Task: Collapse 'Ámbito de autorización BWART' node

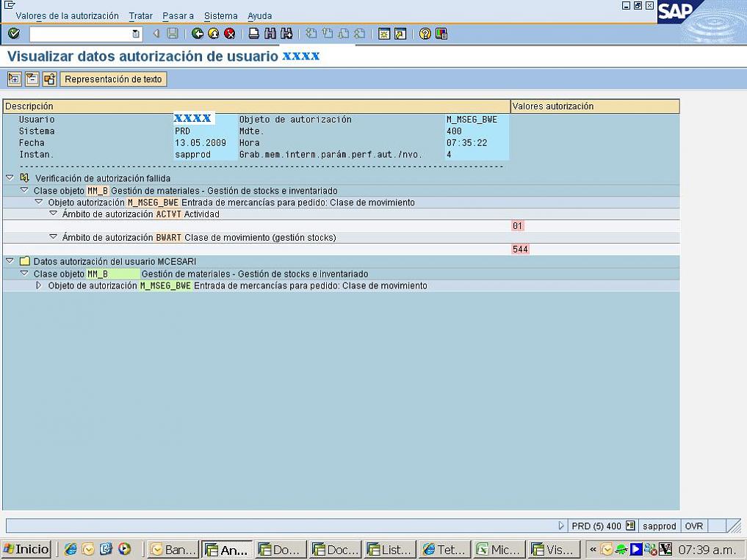Action: [x=53, y=237]
